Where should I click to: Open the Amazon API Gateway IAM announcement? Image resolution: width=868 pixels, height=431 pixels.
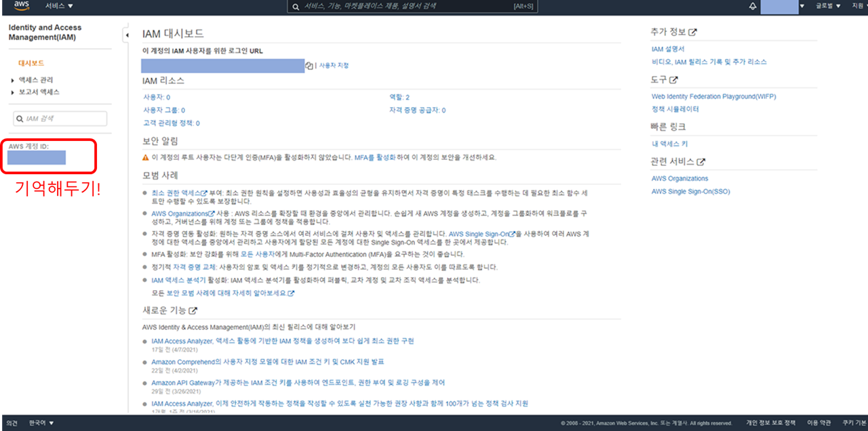298,383
